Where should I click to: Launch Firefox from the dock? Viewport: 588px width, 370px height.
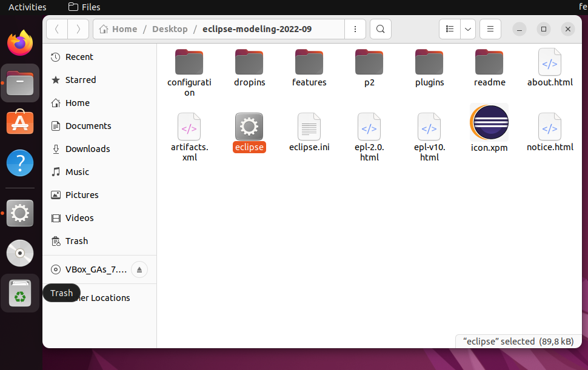pos(20,43)
